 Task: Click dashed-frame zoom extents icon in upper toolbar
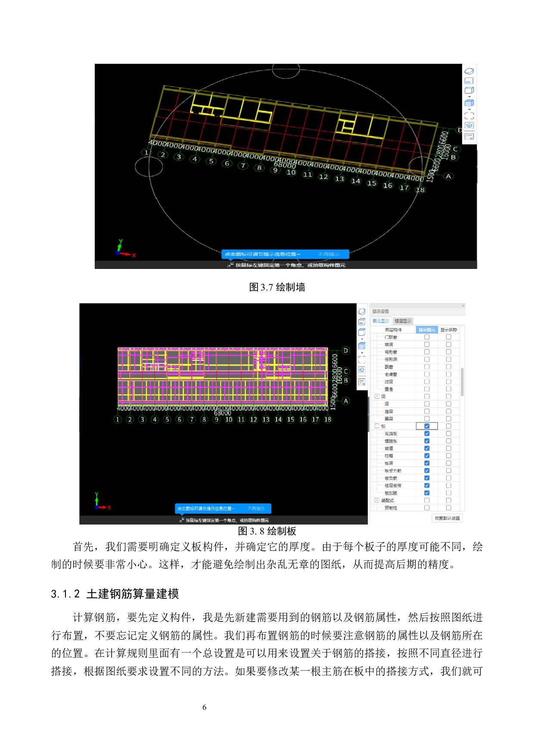[x=469, y=116]
